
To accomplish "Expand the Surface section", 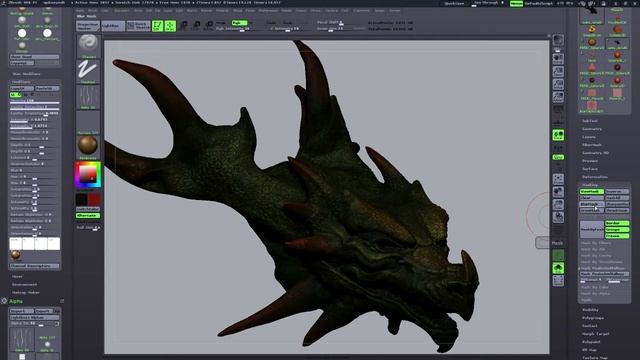I will tap(590, 169).
